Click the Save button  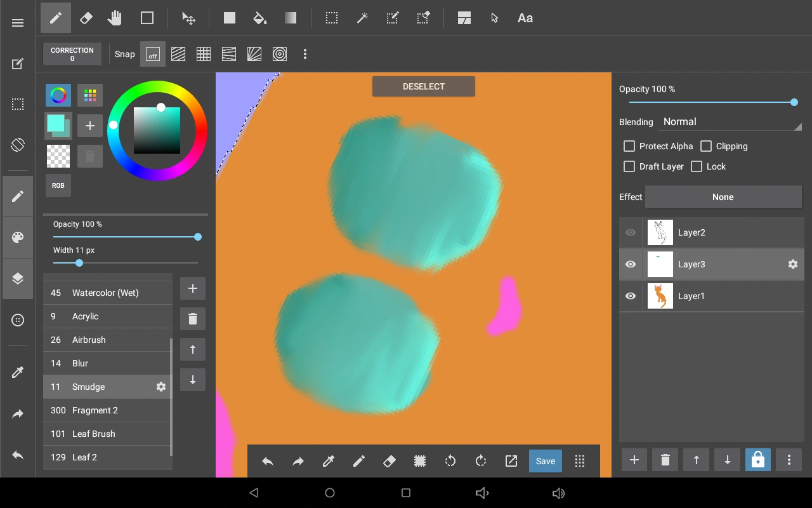tap(545, 461)
